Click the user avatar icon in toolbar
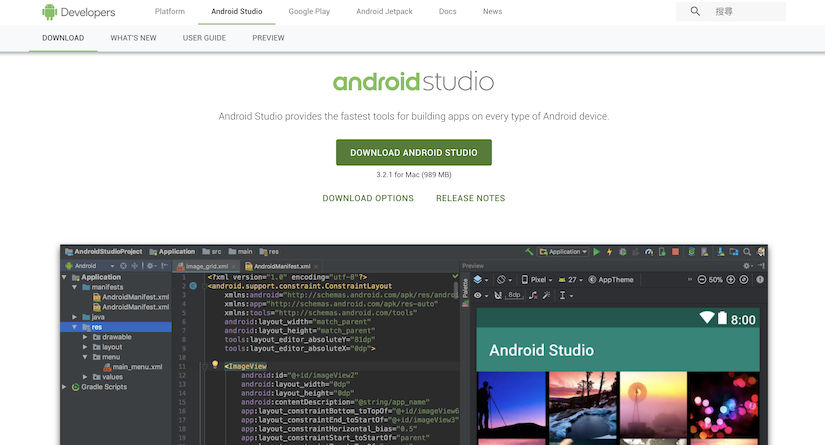The height and width of the screenshot is (445, 825). click(761, 252)
